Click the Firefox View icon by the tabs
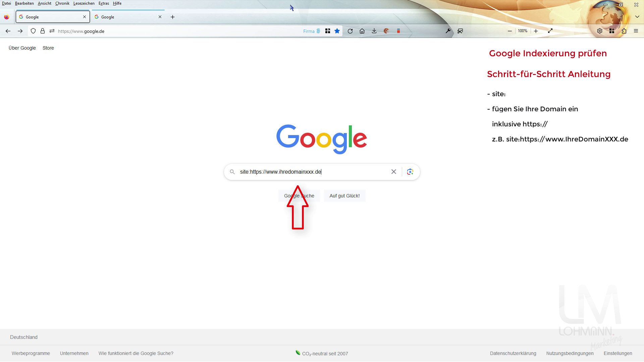The image size is (644, 362). point(7,17)
